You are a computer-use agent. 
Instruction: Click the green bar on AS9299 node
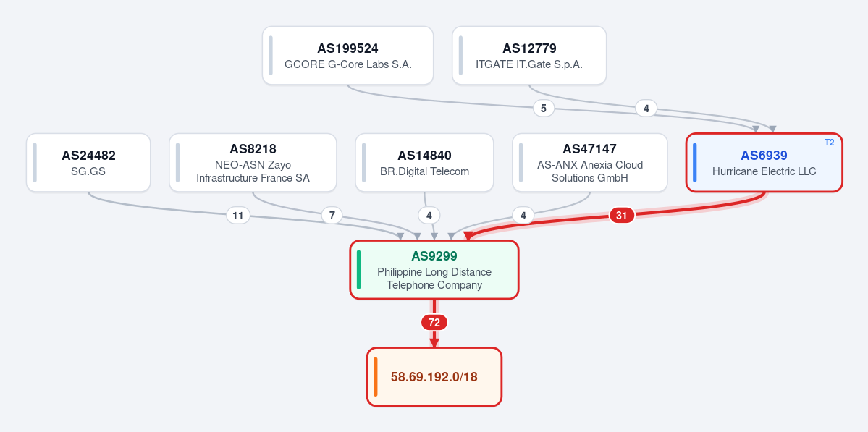(359, 270)
